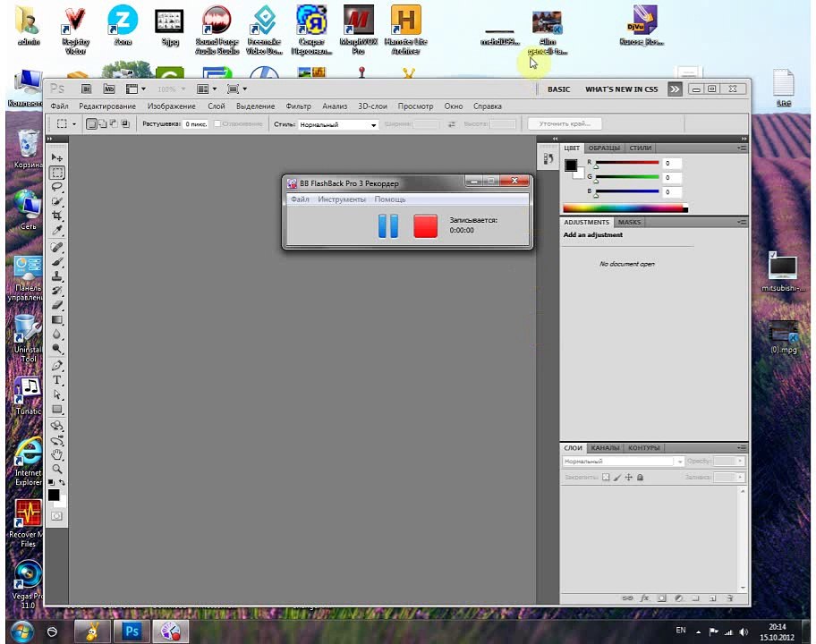Toggle Quick Mask mode
This screenshot has height=644, width=816.
pyautogui.click(x=56, y=516)
